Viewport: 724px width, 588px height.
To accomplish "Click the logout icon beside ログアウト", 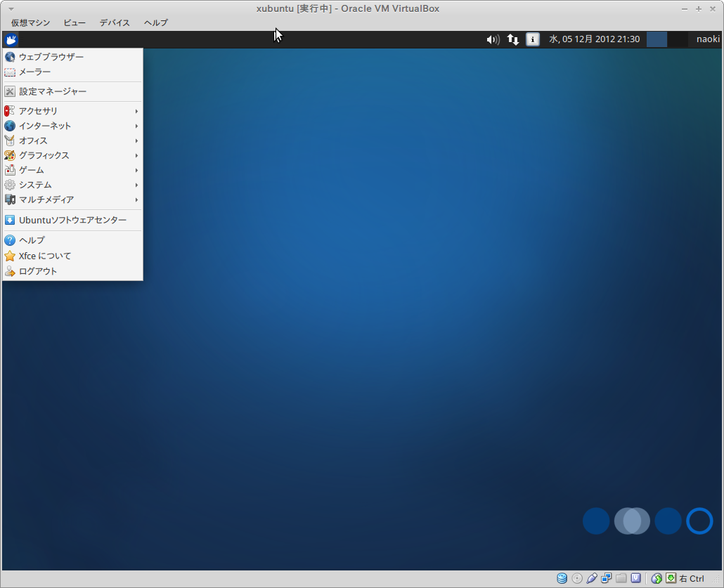I will point(10,271).
